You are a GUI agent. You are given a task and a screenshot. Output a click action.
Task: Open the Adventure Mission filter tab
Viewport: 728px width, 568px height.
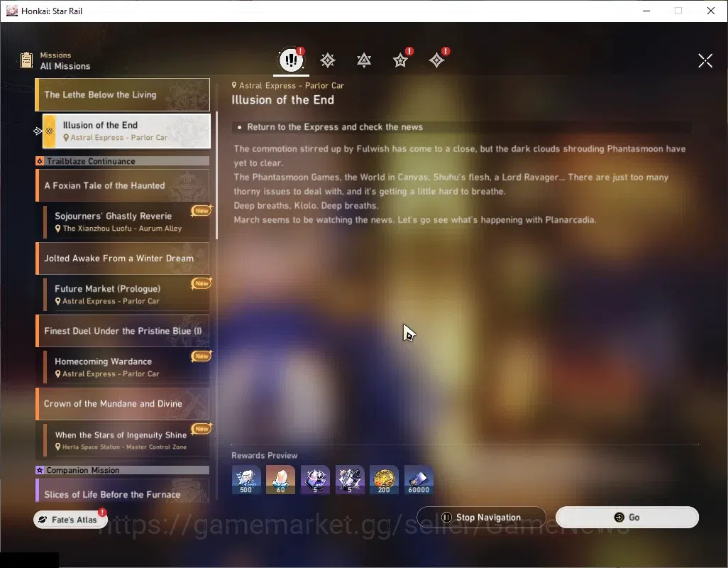click(x=437, y=60)
